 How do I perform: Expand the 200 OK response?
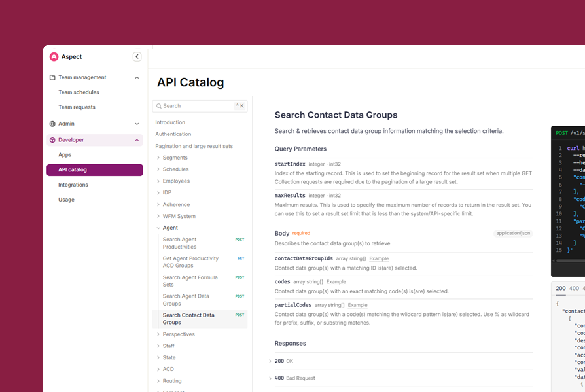point(270,361)
